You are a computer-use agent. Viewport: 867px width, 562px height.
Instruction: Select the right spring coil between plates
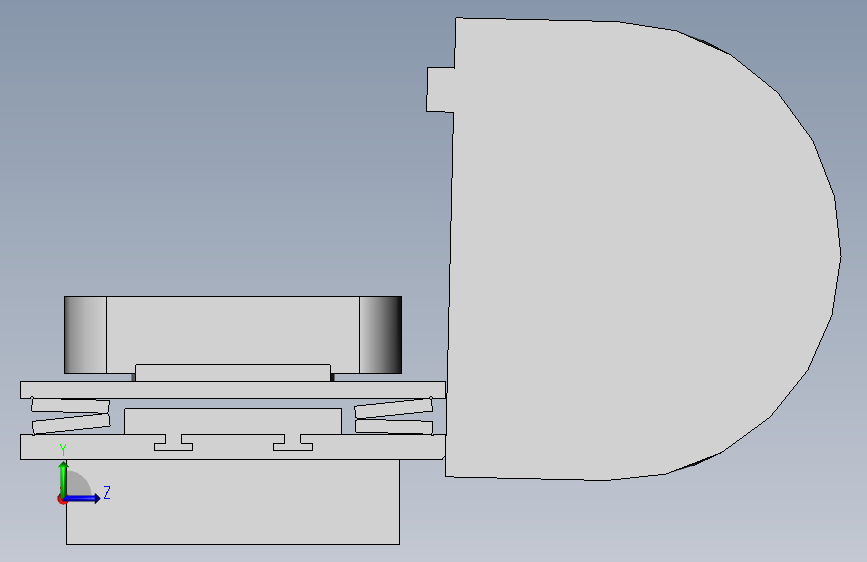pos(394,415)
